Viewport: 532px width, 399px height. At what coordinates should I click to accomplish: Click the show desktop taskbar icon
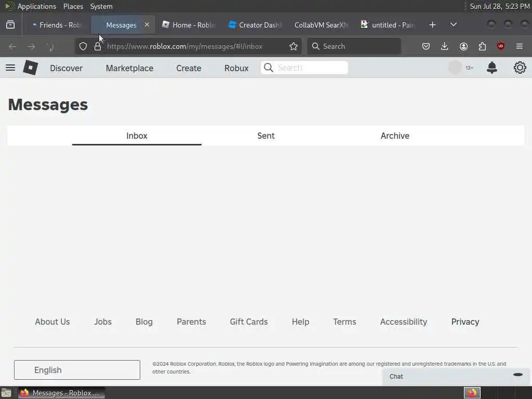tap(6, 393)
